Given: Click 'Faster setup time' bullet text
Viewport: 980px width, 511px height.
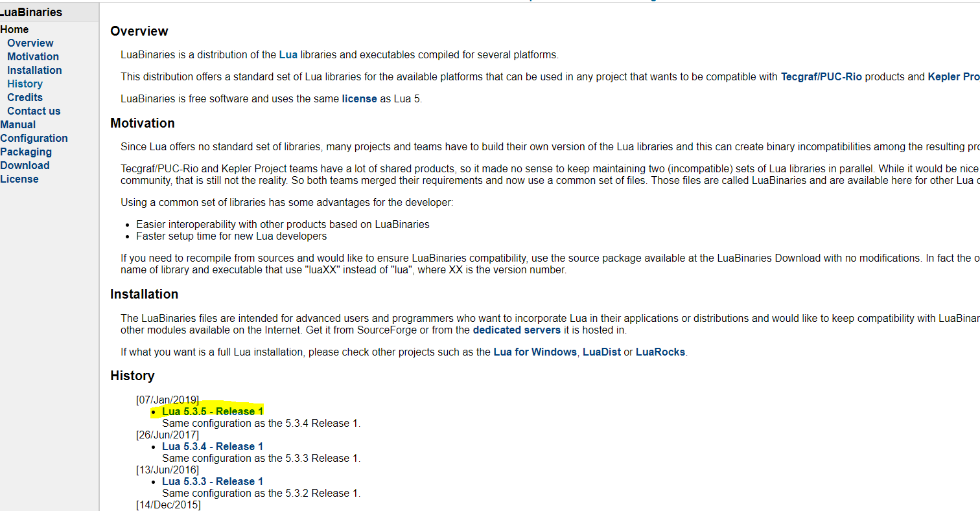Looking at the screenshot, I should (231, 236).
